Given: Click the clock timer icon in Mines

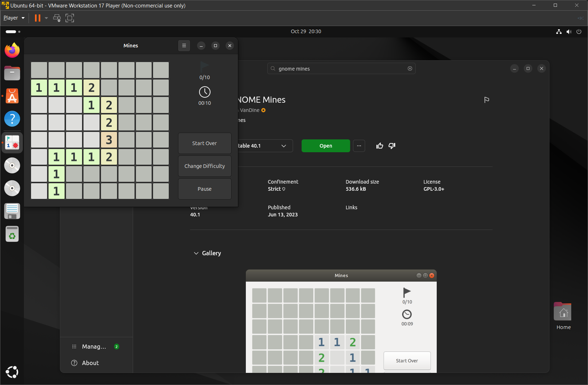Looking at the screenshot, I should 205,92.
